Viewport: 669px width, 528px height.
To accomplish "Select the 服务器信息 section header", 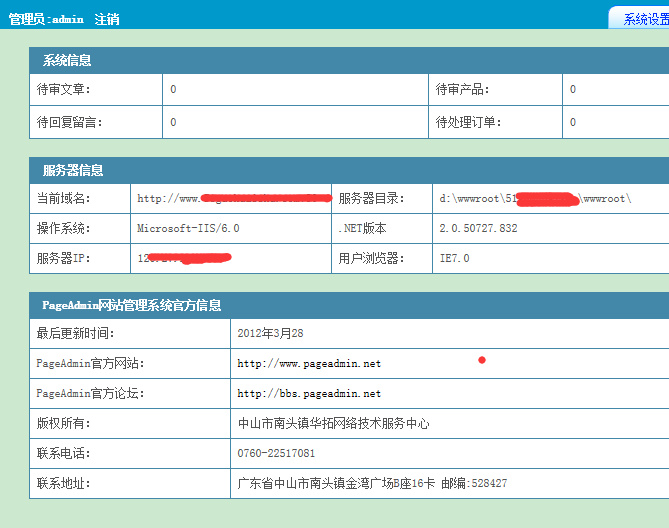I will pos(73,170).
